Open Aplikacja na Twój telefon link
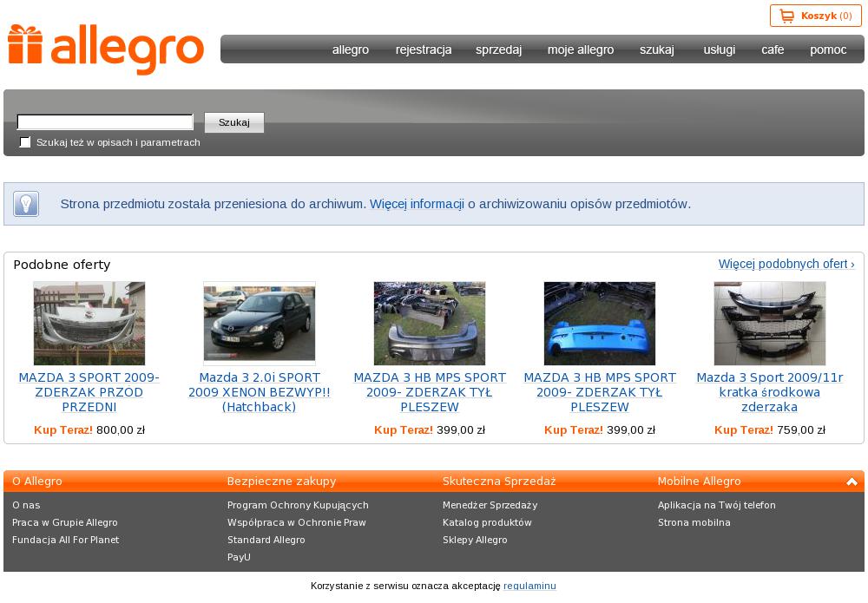The height and width of the screenshot is (603, 868). (716, 505)
